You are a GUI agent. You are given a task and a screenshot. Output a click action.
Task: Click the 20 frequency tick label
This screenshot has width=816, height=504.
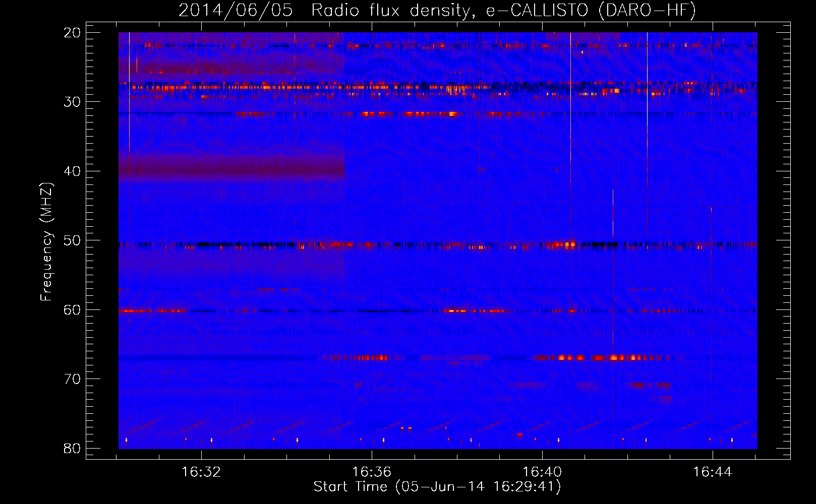[72, 33]
